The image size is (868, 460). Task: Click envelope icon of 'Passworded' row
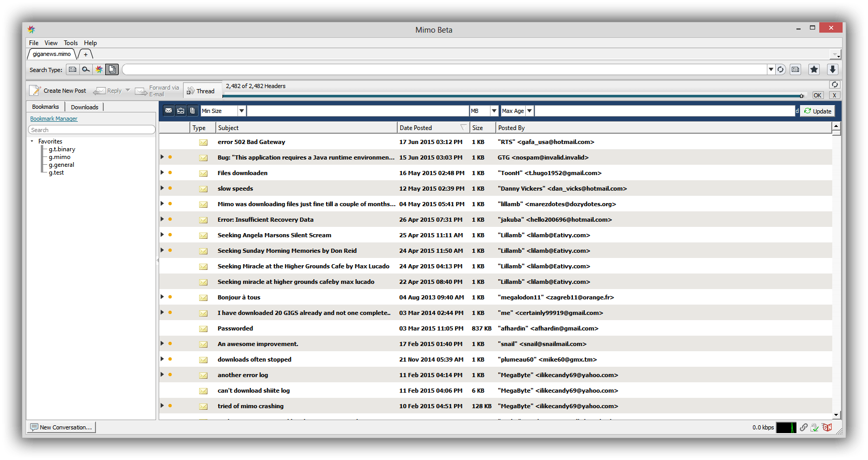[x=203, y=328]
